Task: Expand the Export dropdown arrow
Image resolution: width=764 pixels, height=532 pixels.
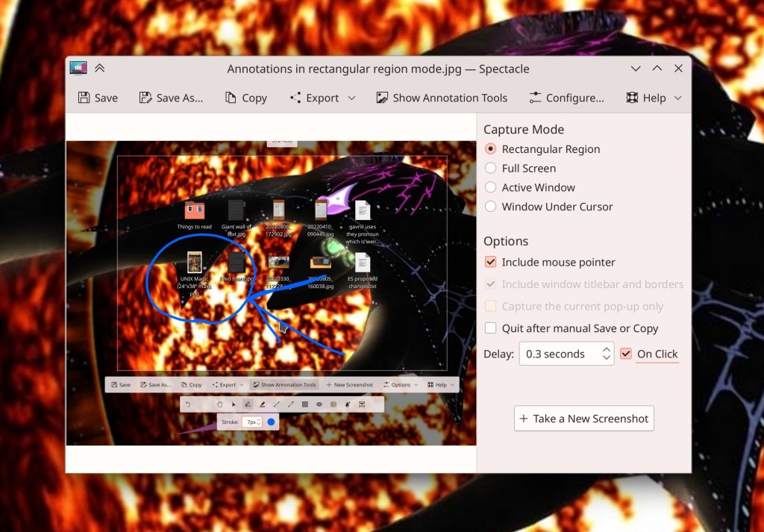Action: click(x=351, y=98)
